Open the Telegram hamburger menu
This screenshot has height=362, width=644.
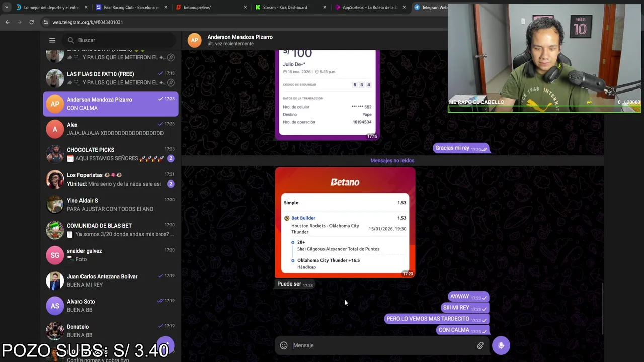pyautogui.click(x=52, y=40)
